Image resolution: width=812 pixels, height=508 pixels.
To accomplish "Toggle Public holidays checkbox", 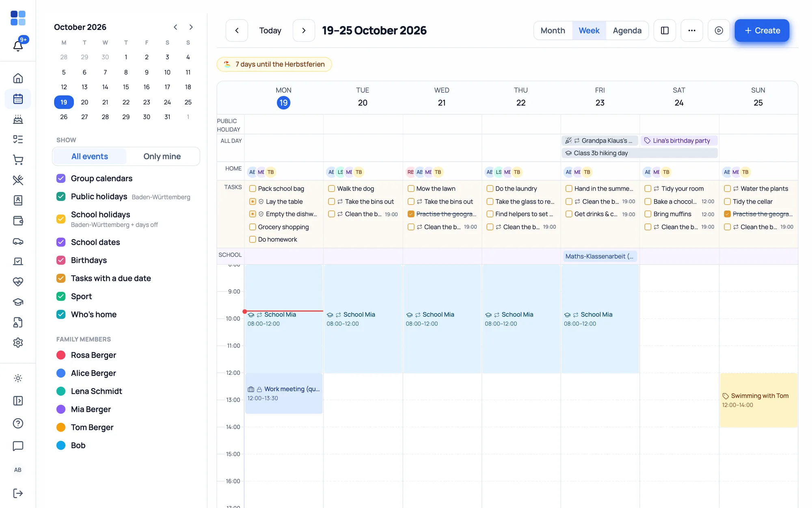I will click(x=61, y=197).
